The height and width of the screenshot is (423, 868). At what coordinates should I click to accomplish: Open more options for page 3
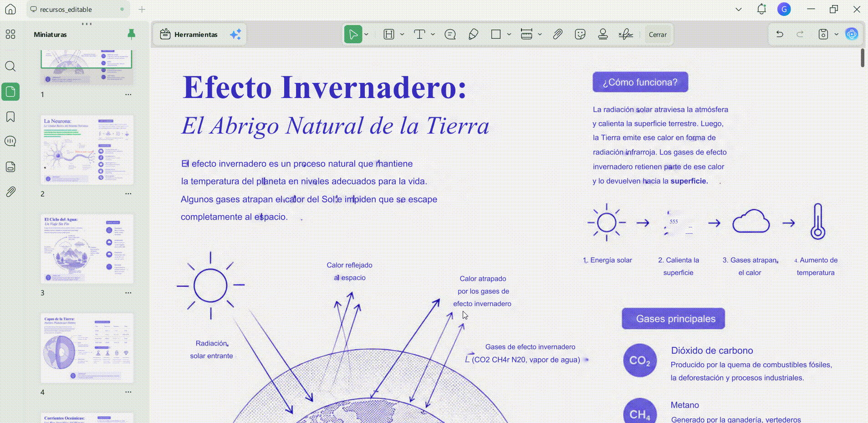128,293
